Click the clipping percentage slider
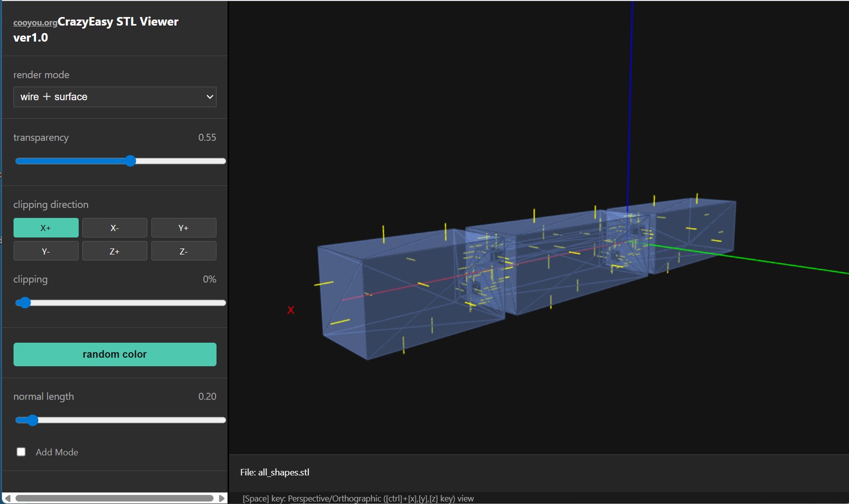 (24, 303)
